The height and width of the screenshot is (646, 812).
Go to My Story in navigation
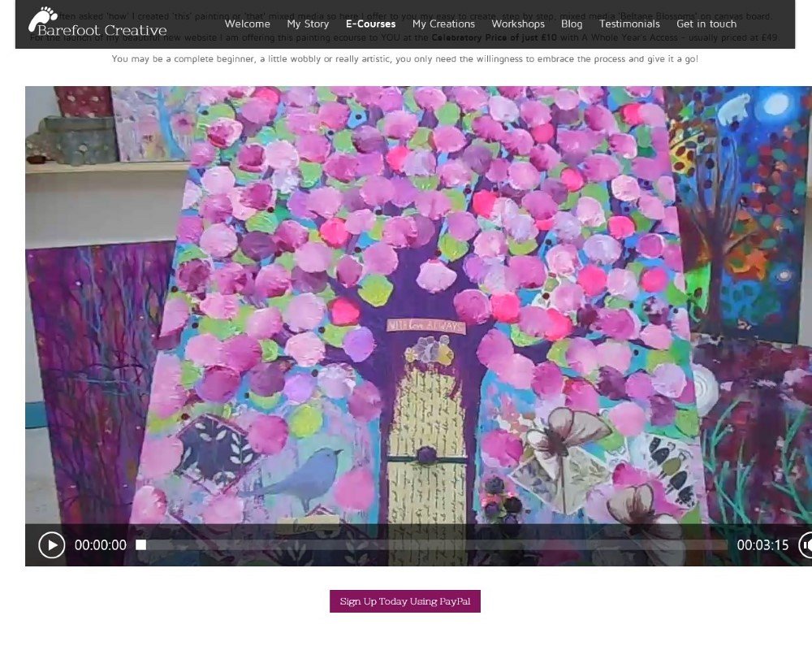tap(308, 24)
